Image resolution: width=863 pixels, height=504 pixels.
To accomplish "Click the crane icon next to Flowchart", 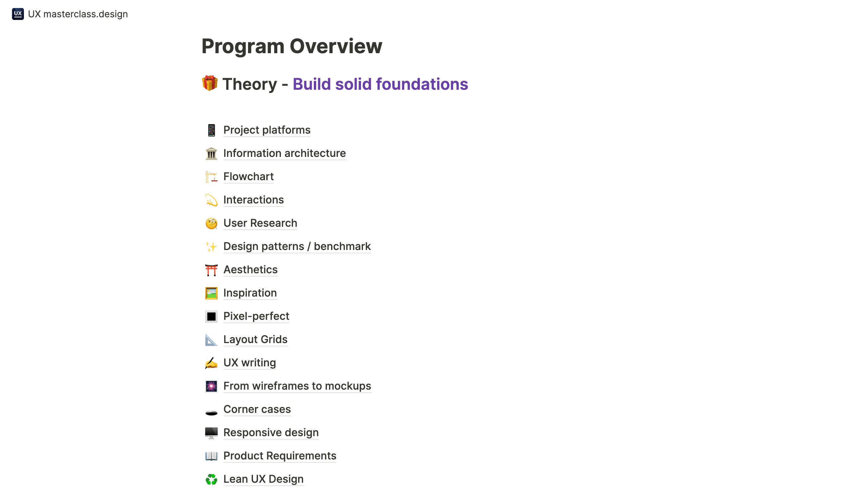I will tap(211, 177).
